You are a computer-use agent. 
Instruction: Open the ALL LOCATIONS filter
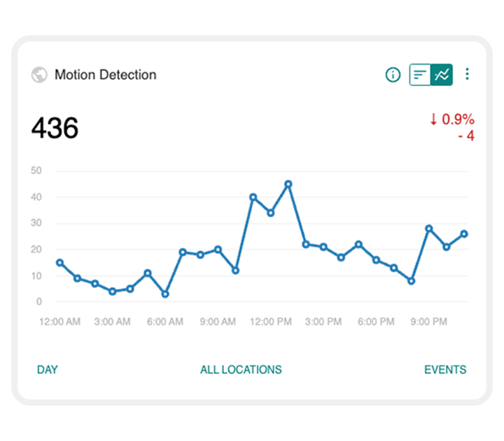241,370
